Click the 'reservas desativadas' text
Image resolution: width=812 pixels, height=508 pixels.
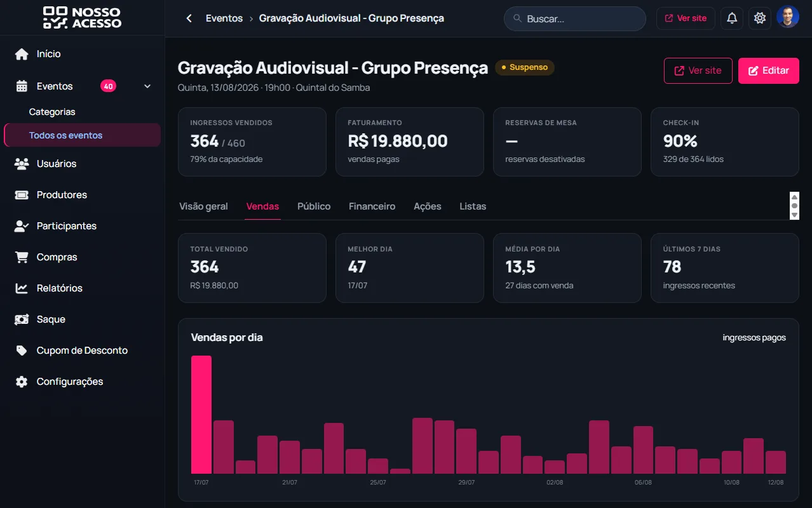(x=545, y=159)
